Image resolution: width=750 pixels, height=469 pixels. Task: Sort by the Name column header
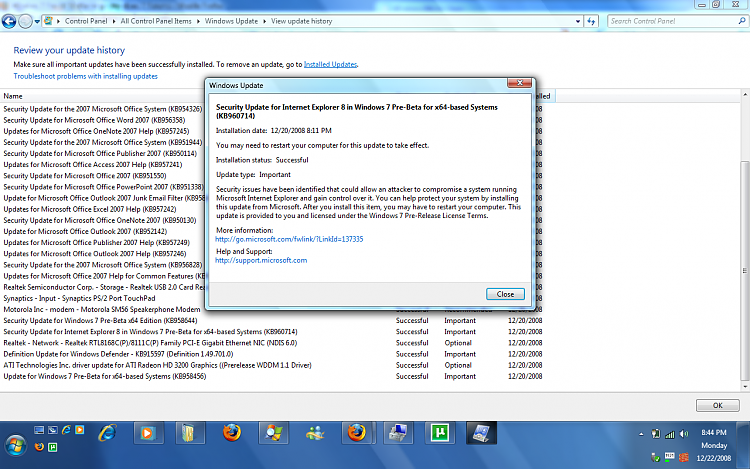click(13, 96)
